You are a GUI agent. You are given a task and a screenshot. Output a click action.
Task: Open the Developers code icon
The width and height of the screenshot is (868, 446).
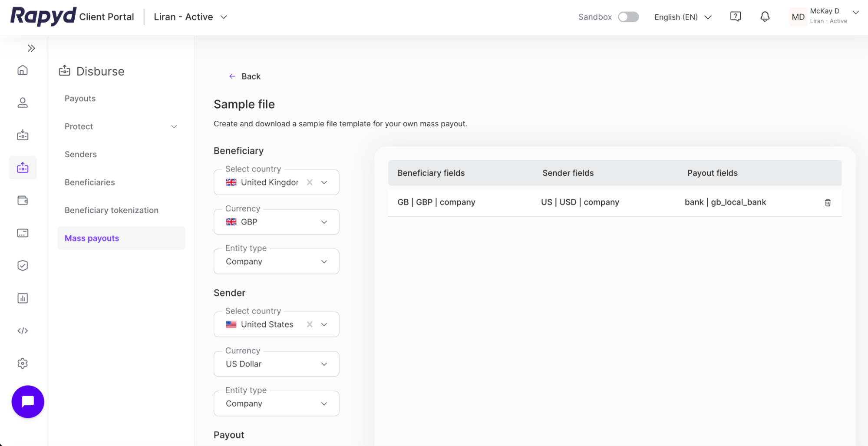click(x=23, y=330)
